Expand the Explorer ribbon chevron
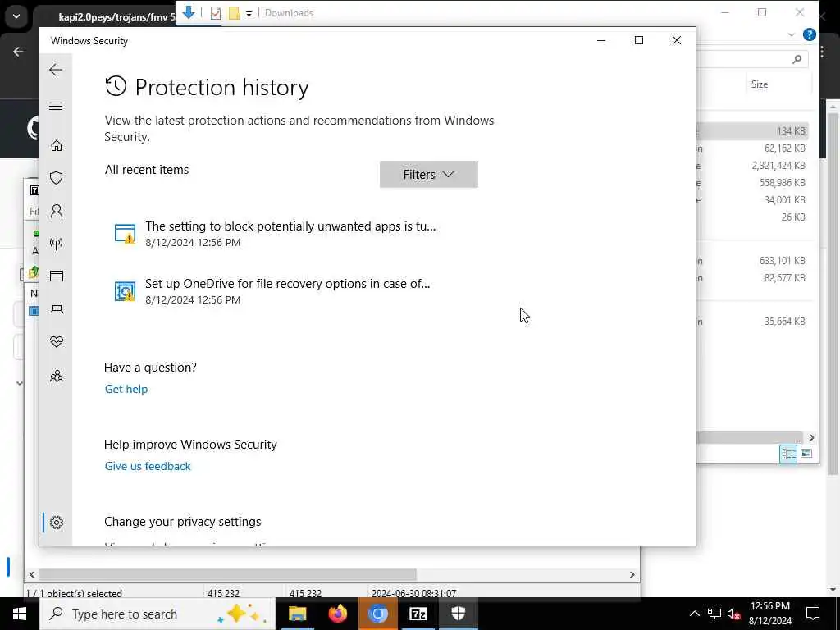Screen dimensions: 840x630 click(792, 34)
